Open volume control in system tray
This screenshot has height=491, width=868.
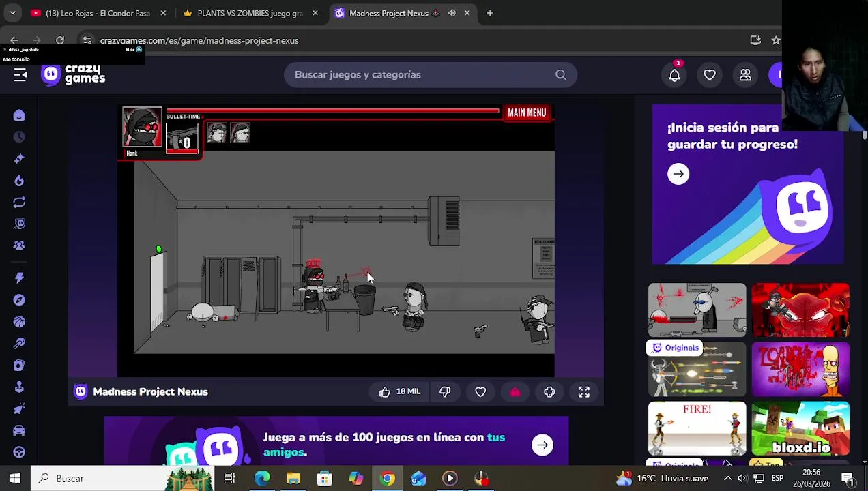tap(742, 479)
